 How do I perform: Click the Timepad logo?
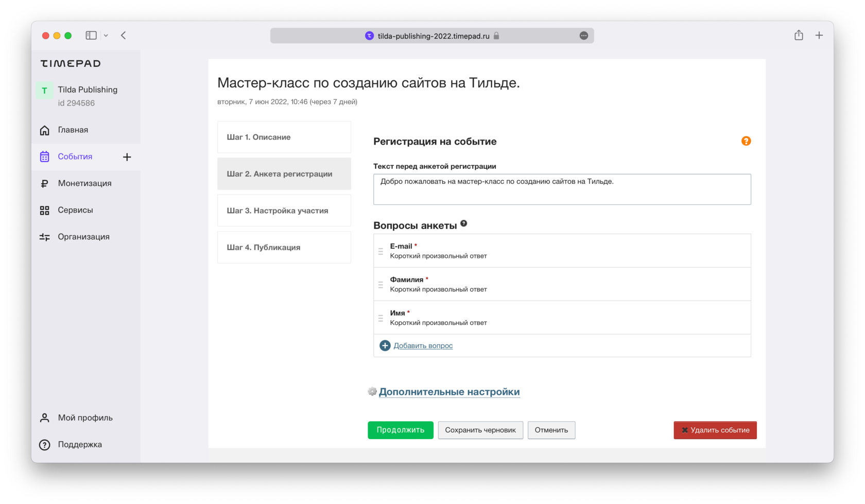tap(71, 63)
